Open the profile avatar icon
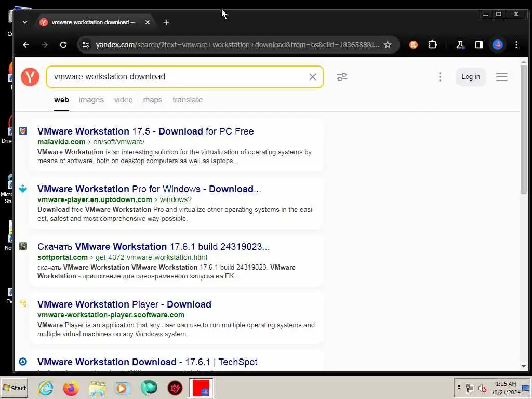The image size is (532, 399). coord(497,45)
